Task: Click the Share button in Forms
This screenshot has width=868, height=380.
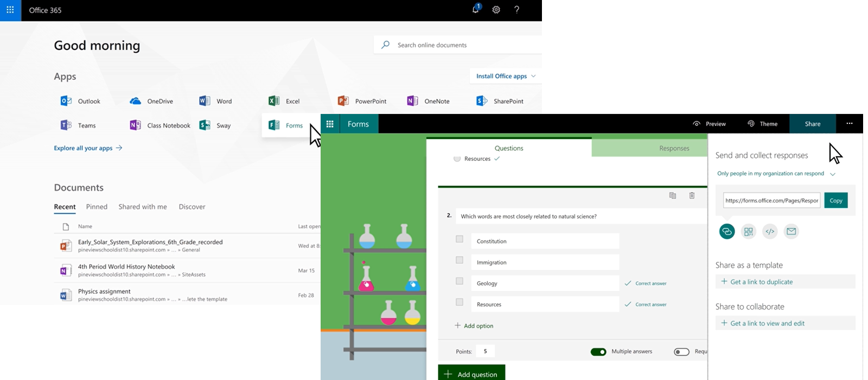Action: point(812,124)
